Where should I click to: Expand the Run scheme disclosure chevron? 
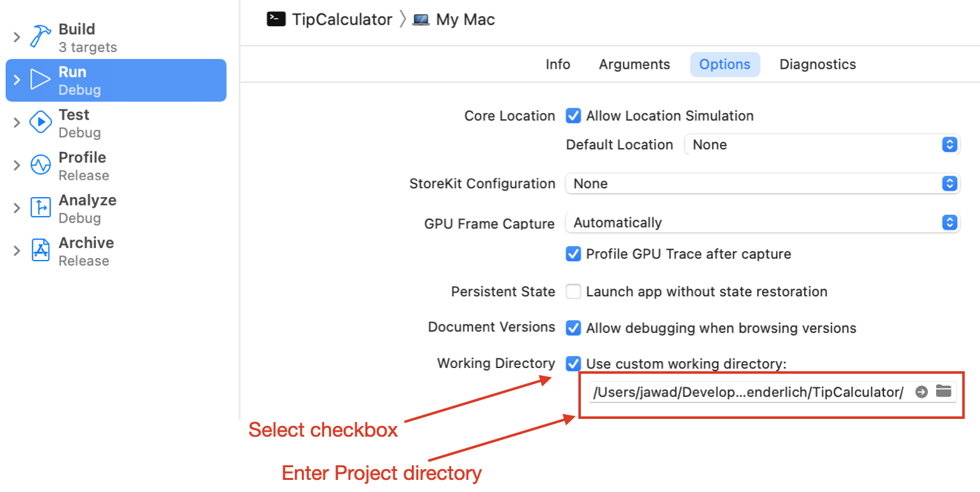click(x=15, y=79)
